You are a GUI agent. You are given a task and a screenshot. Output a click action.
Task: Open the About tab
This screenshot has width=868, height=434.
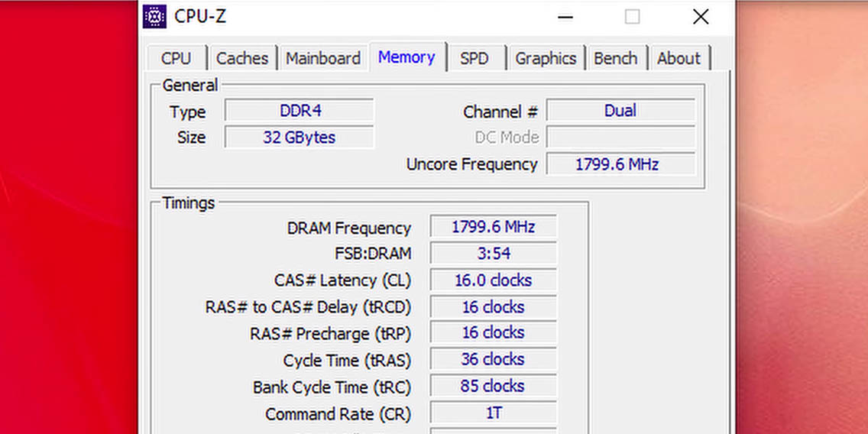pos(679,58)
